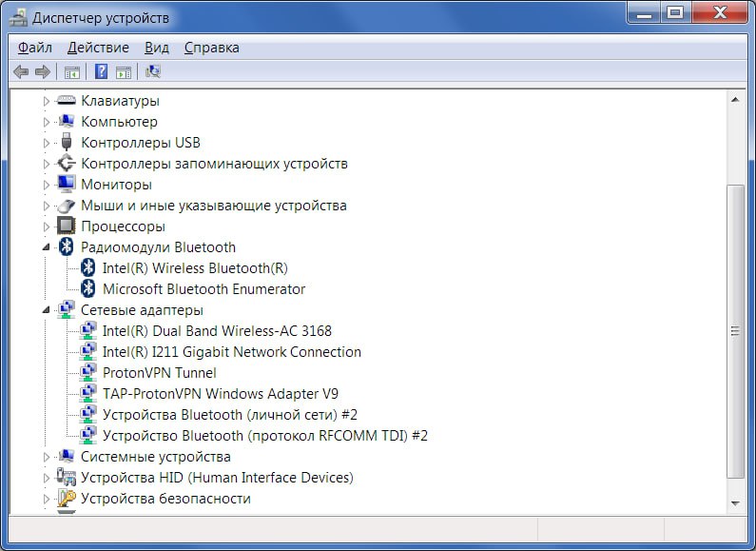The height and width of the screenshot is (551, 756).
Task: Select Intel(R) Dual Band Wireless-AC 3168
Action: [217, 331]
